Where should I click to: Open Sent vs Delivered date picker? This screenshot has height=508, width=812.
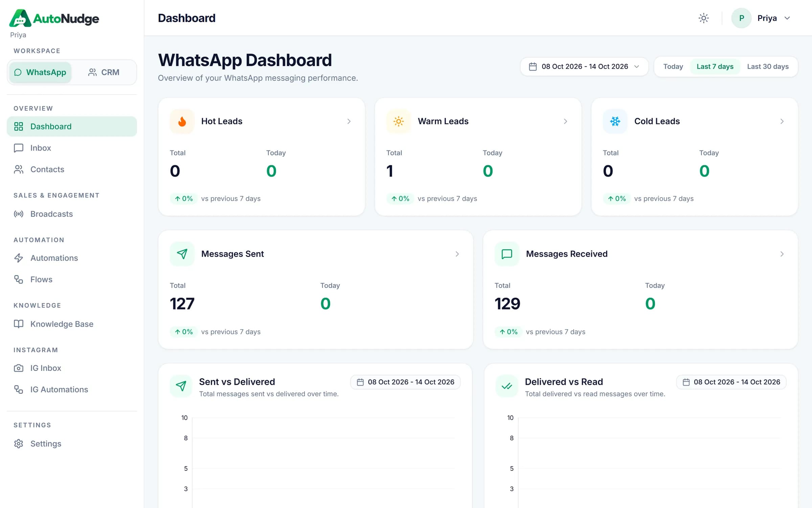405,382
